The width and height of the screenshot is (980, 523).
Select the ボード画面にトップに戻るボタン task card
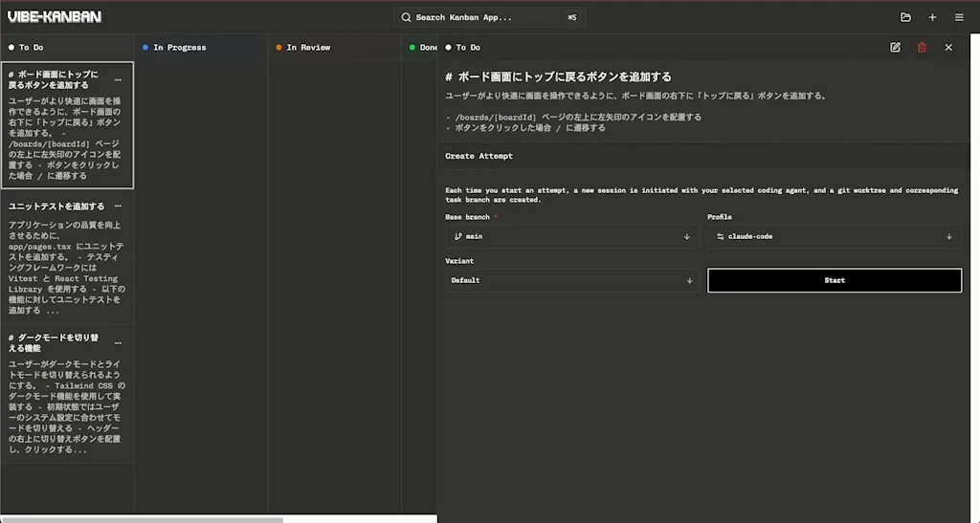coord(68,125)
